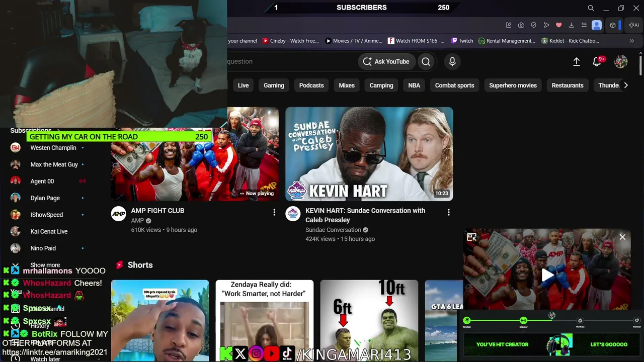Open Max the Meat Guy subscription channel
Screen dimensions: 644x362
(54, 164)
